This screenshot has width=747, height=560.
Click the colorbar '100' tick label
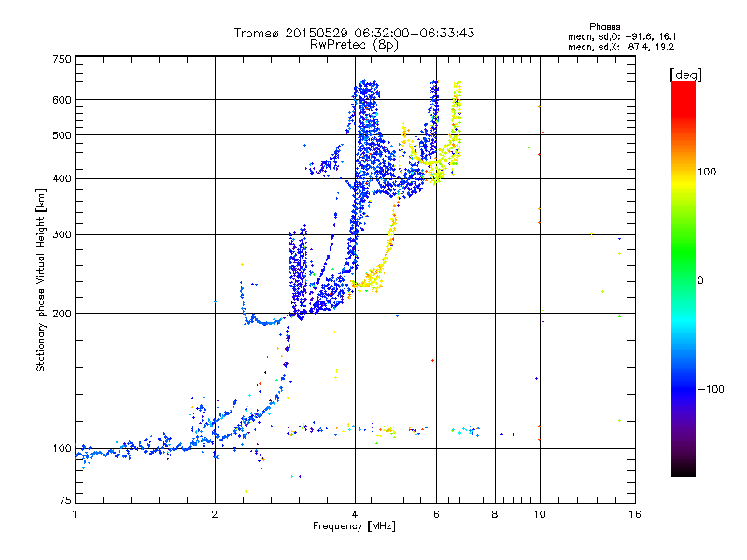point(707,172)
